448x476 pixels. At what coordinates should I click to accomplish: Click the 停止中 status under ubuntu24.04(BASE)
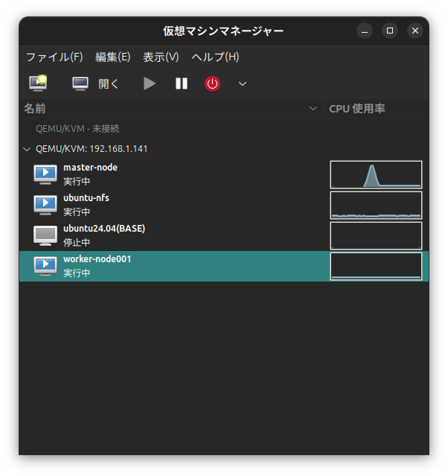[x=77, y=243]
